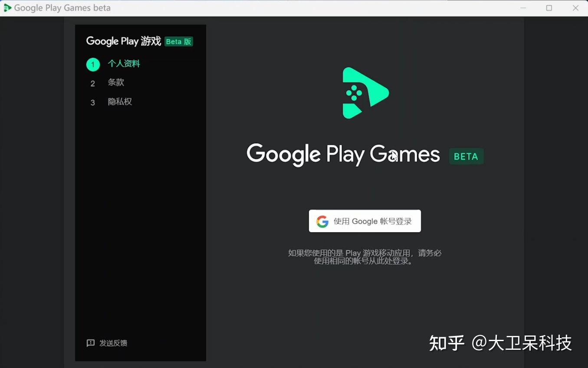Click the feedback speech bubble icon
The width and height of the screenshot is (588, 368).
(91, 343)
